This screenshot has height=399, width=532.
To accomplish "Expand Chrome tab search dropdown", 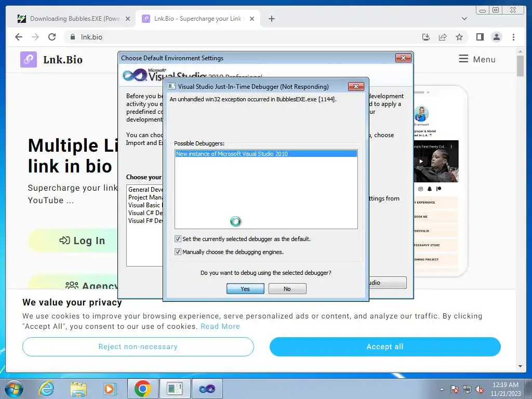I will (464, 19).
